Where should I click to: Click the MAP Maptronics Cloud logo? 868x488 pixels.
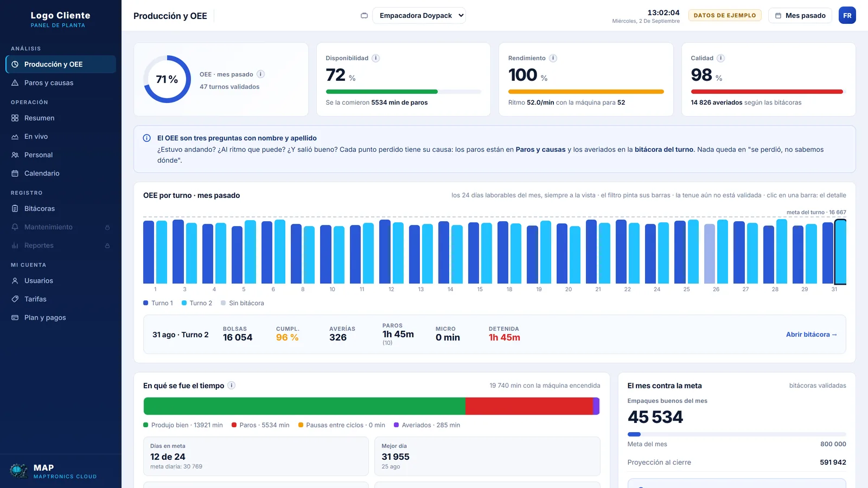click(x=19, y=471)
